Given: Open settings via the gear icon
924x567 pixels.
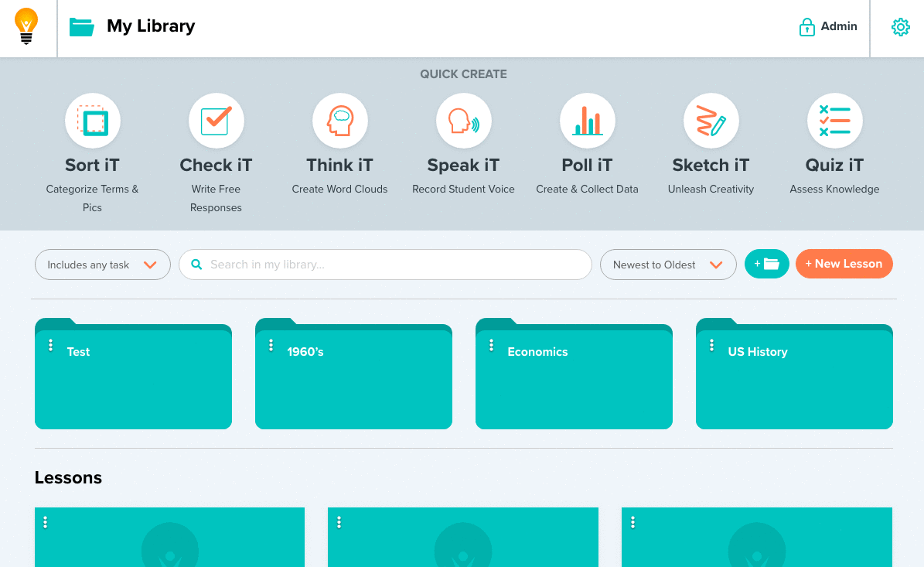Looking at the screenshot, I should pos(901,27).
